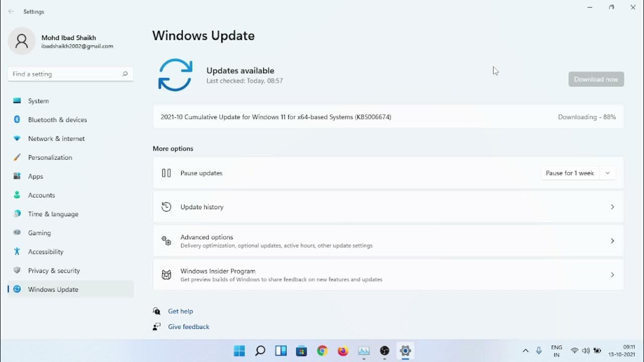
Task: Open the battery tray icon
Action: [x=598, y=351]
